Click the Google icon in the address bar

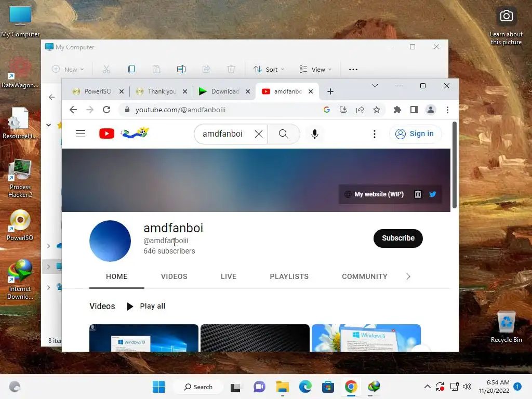click(x=327, y=110)
